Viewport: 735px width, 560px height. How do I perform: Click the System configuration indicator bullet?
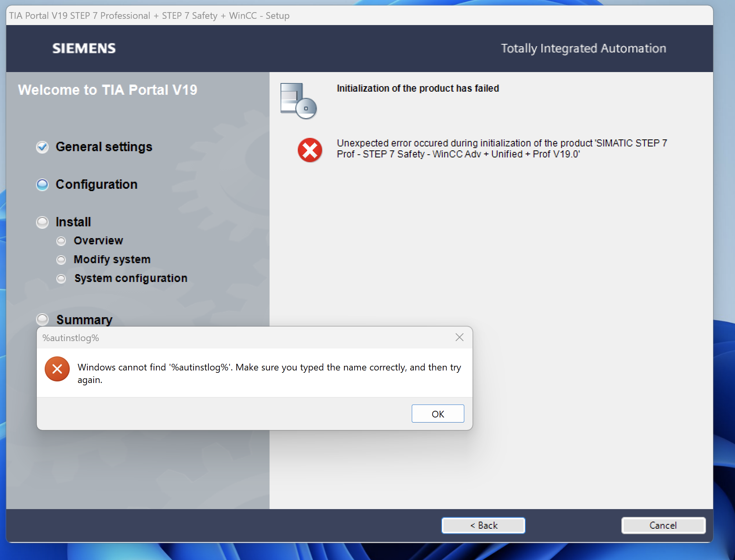click(x=61, y=278)
